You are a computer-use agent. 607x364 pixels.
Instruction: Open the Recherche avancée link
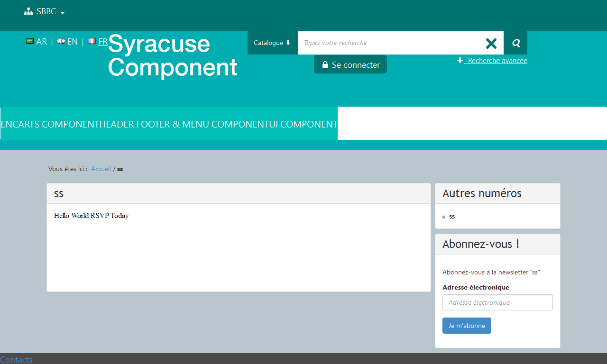497,61
